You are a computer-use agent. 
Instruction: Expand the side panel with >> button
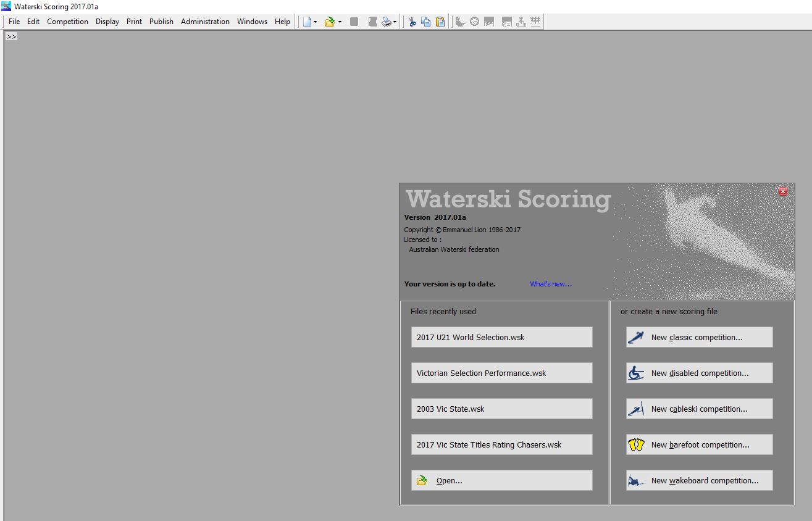click(12, 36)
